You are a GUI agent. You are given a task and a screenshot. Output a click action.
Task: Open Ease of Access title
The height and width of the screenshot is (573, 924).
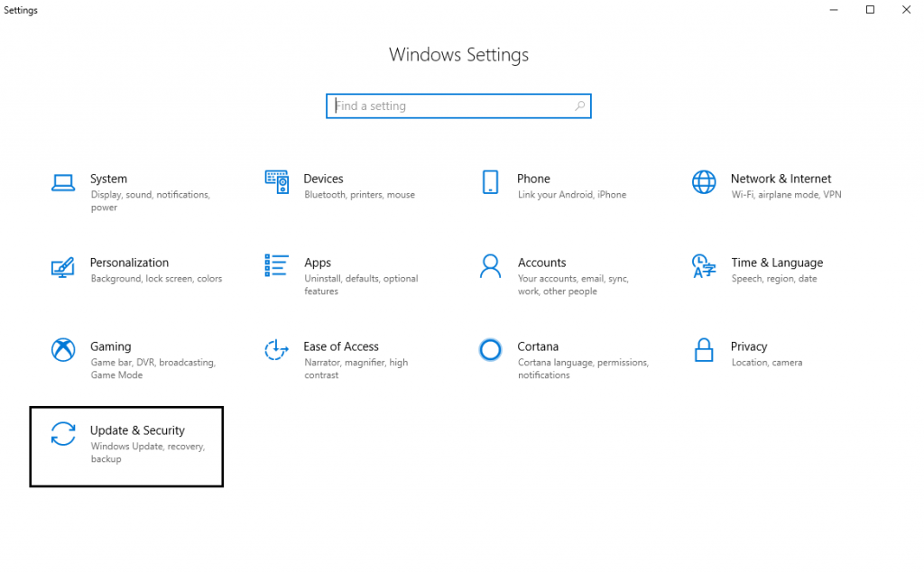(340, 347)
